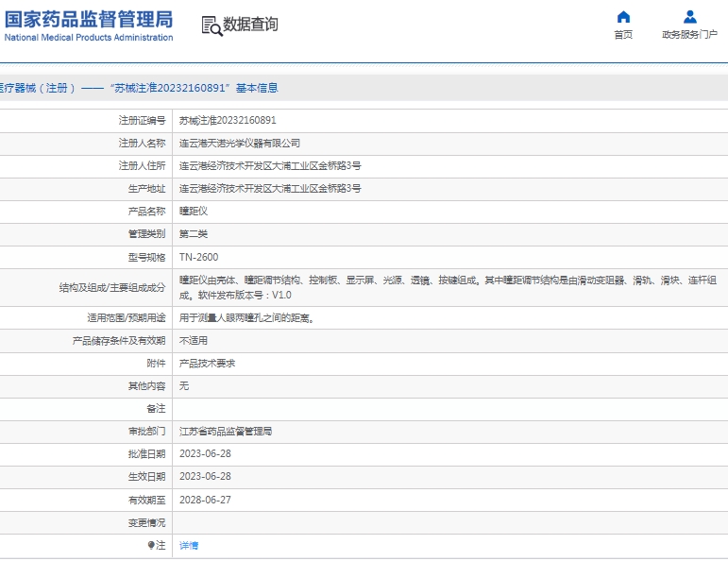Viewport: 728px width, 561px height.
Task: Click approval department 江苏省药品监督管理局
Action: click(x=226, y=432)
